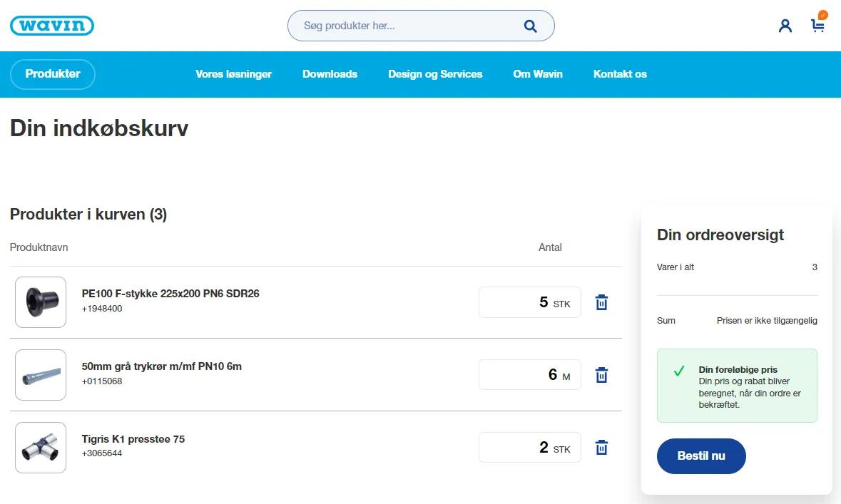Viewport: 841px width, 504px height.
Task: Click the Tigris K1 presstee thumbnail
Action: (x=41, y=447)
